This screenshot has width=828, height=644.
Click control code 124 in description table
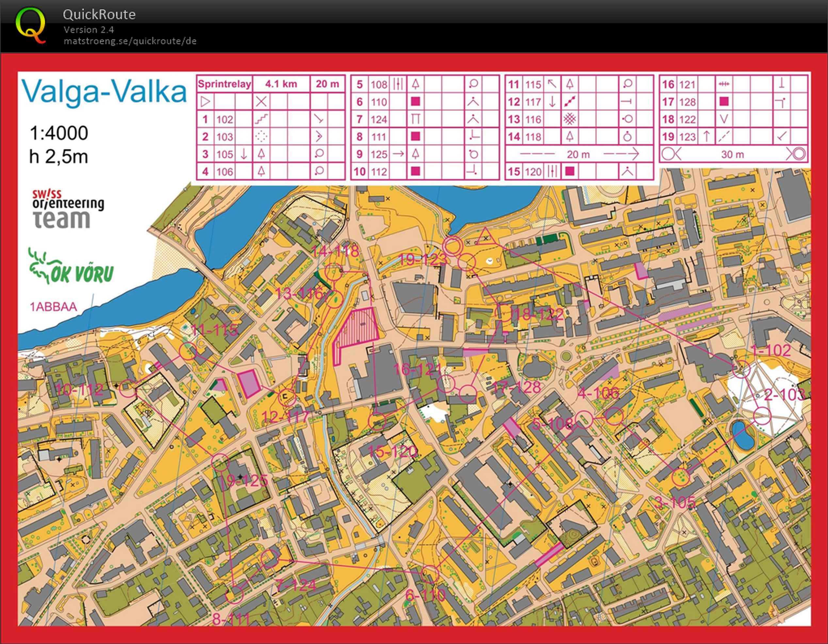coord(379,120)
